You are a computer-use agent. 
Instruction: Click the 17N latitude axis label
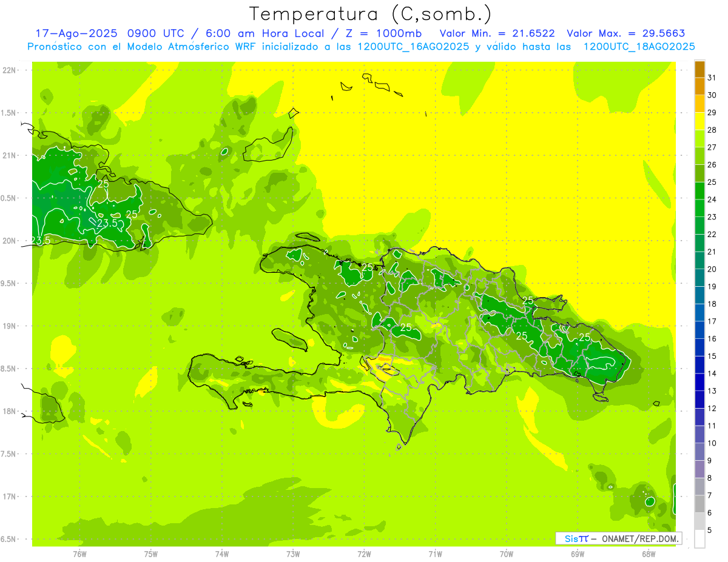(x=8, y=496)
